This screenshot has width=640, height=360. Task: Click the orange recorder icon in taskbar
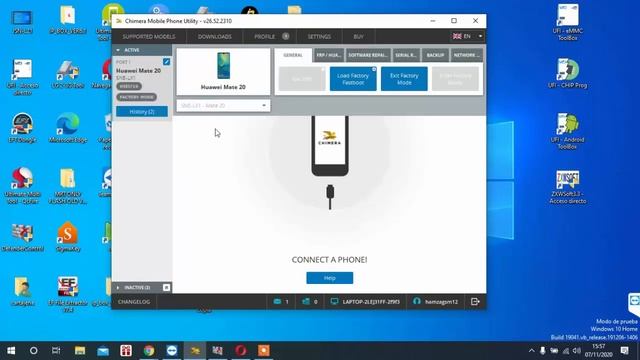point(263,351)
